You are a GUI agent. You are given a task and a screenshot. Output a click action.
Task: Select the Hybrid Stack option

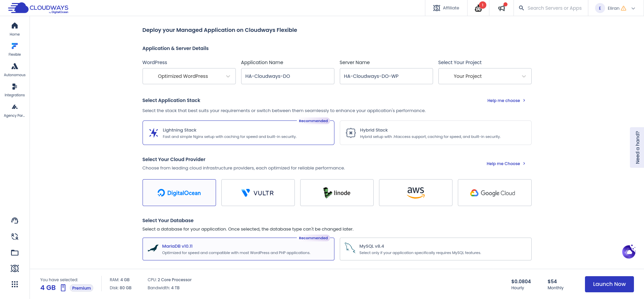436,133
